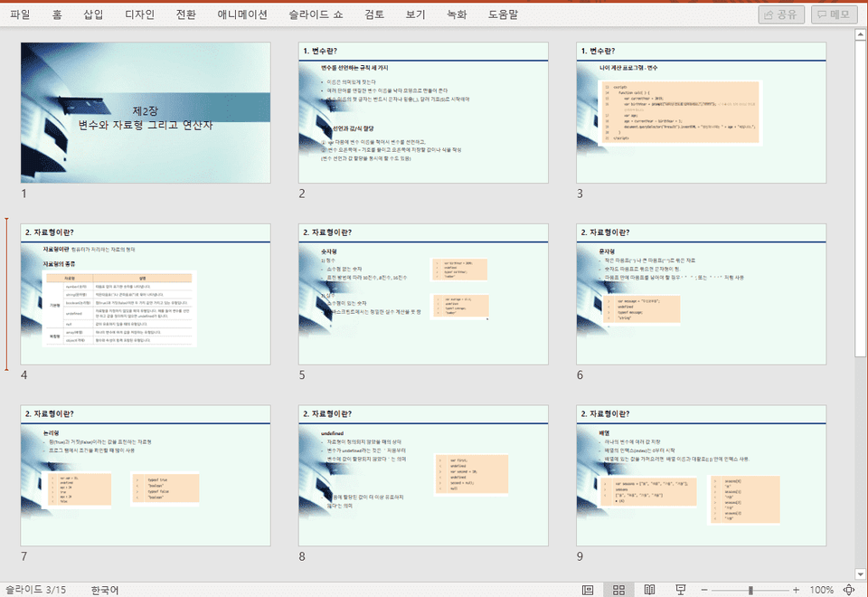Viewport: 868px width, 597px height.
Task: Select slide 5 thumbnail about 숫자형
Action: (x=423, y=294)
